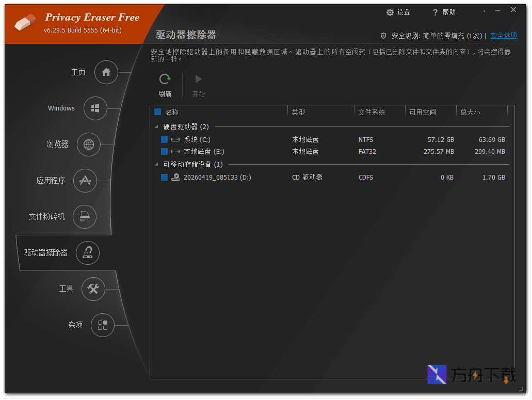Viewport: 532px width, 400px height.
Task: Select the 20260419_085133 (D:) row name
Action: click(217, 177)
